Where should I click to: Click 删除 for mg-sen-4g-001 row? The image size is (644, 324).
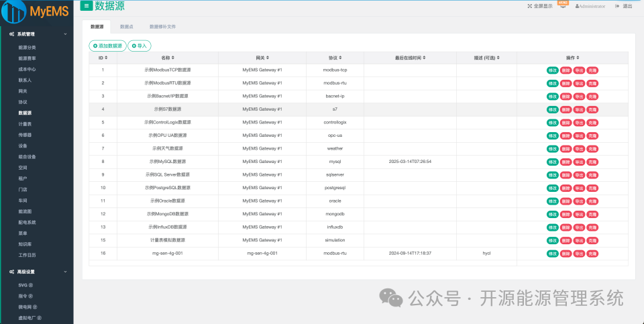click(566, 254)
